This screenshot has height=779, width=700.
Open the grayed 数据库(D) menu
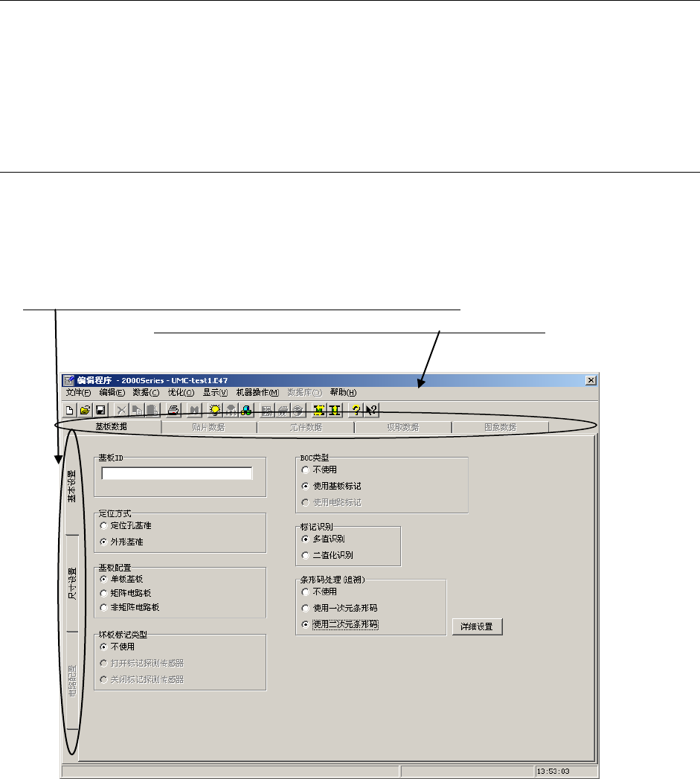tap(304, 393)
